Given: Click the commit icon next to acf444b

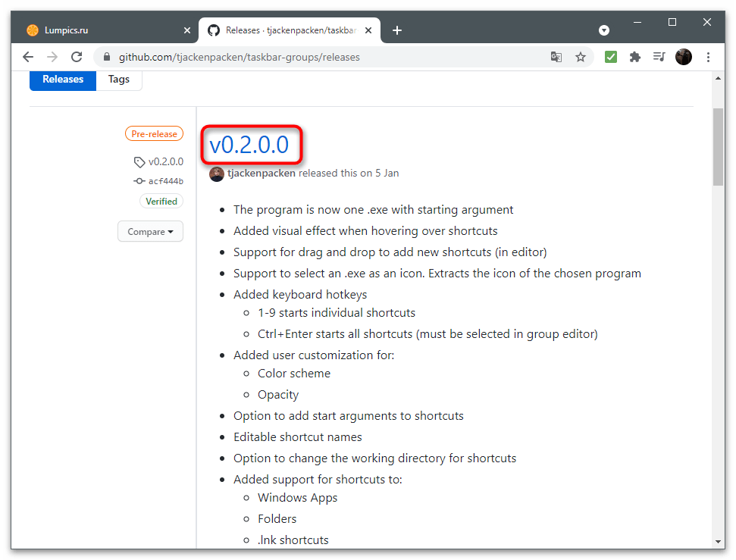Looking at the screenshot, I should (x=139, y=180).
